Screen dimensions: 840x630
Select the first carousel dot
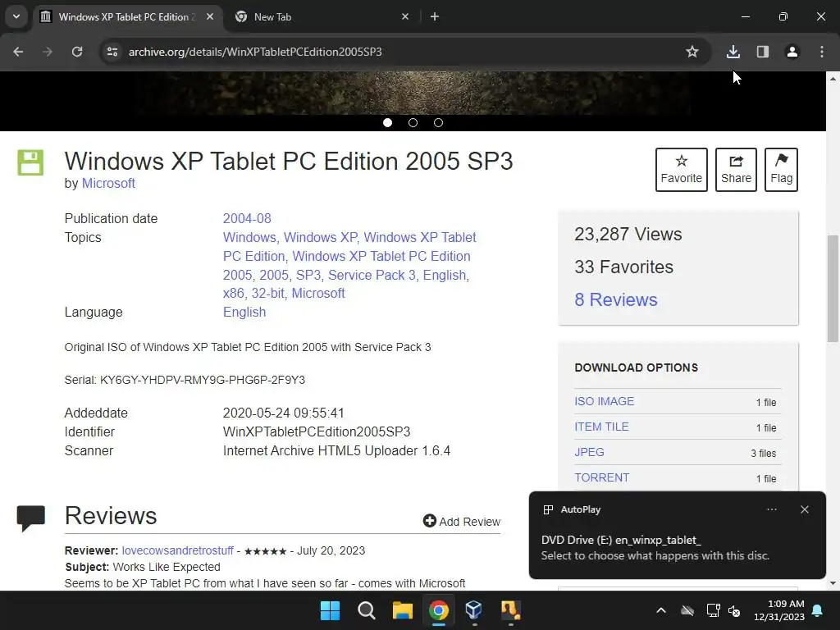point(387,123)
